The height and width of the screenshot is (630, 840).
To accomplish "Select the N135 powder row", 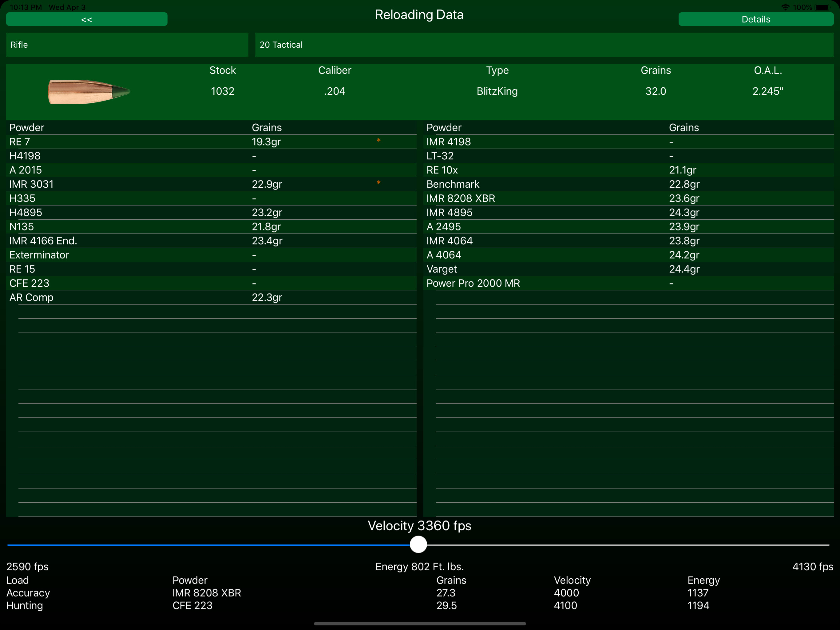I will 211,226.
